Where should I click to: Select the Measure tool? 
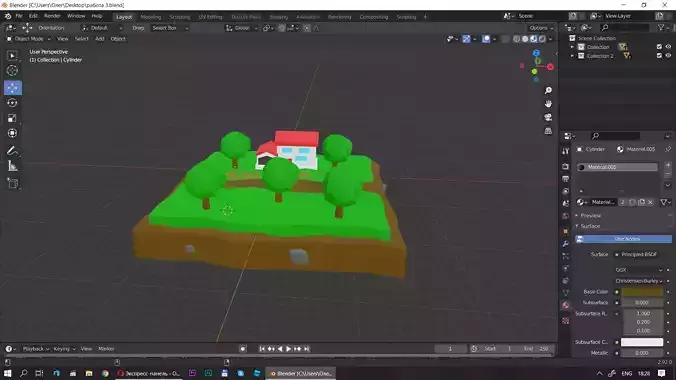click(12, 166)
